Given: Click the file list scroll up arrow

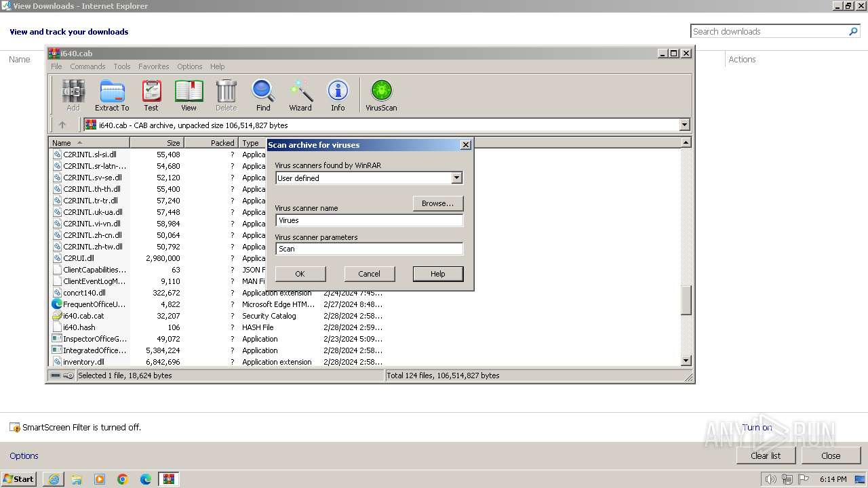Looking at the screenshot, I should [x=686, y=142].
